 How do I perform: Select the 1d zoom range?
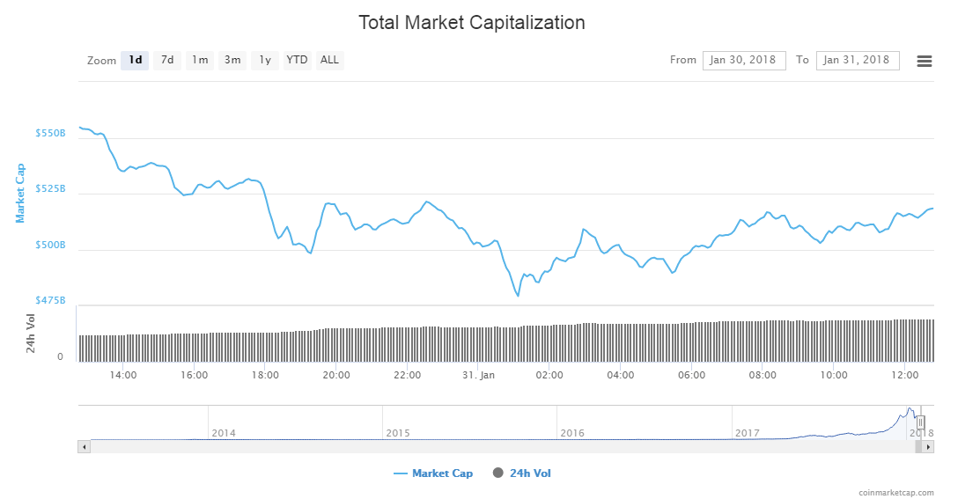(135, 61)
